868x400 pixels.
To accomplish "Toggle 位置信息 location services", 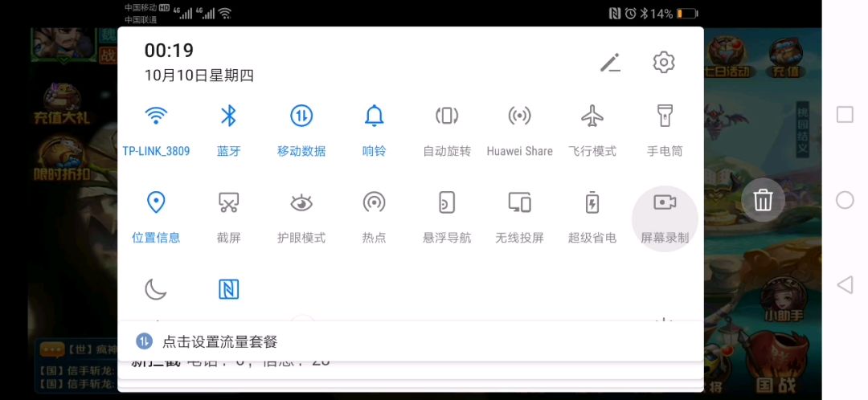I will 156,218.
